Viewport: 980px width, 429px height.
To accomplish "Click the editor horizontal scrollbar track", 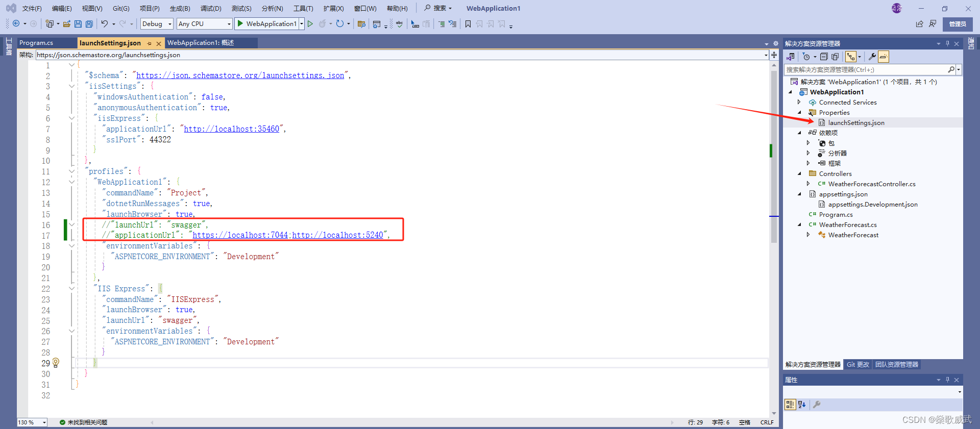I will pos(412,422).
